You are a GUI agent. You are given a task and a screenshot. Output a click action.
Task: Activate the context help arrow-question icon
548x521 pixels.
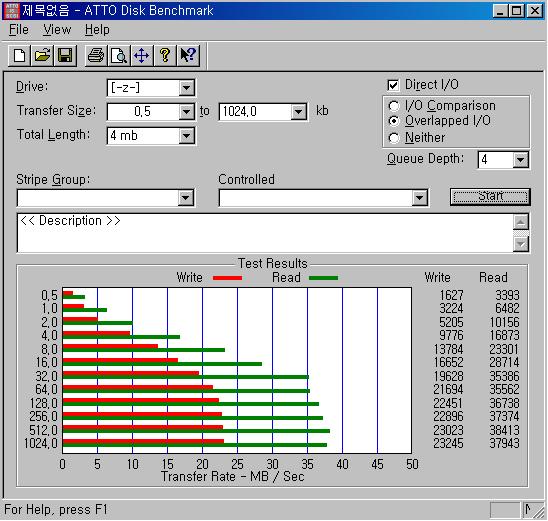[188, 55]
